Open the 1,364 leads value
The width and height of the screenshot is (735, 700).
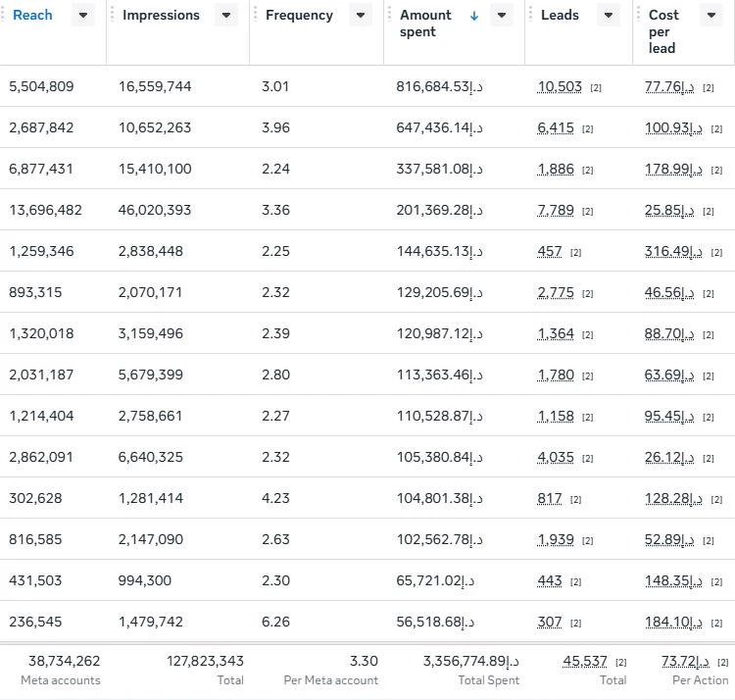[556, 334]
